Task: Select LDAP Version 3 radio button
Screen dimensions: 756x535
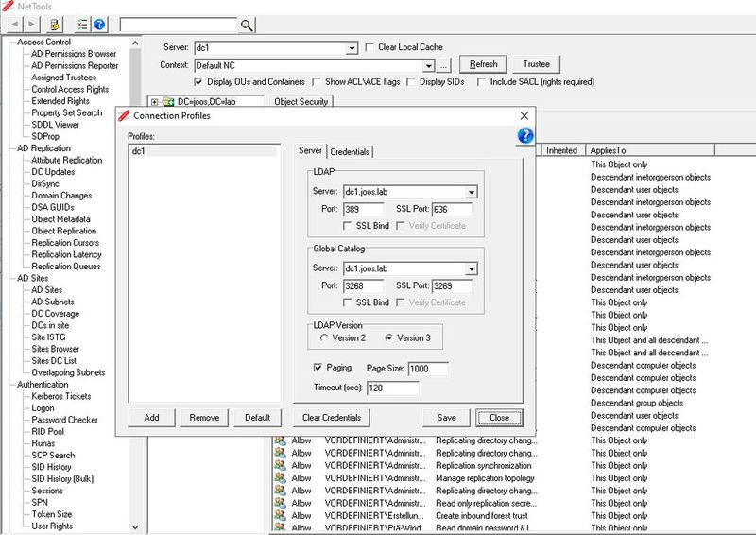Action: point(388,338)
